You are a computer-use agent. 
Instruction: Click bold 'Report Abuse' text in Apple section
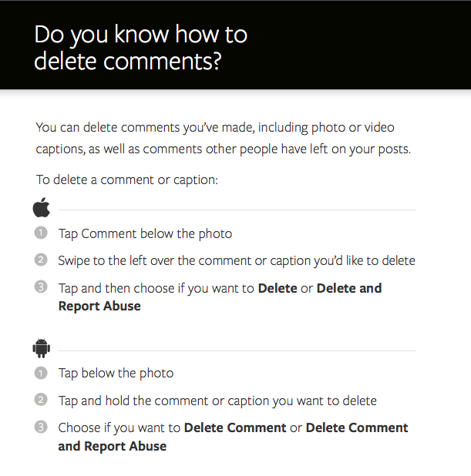99,306
